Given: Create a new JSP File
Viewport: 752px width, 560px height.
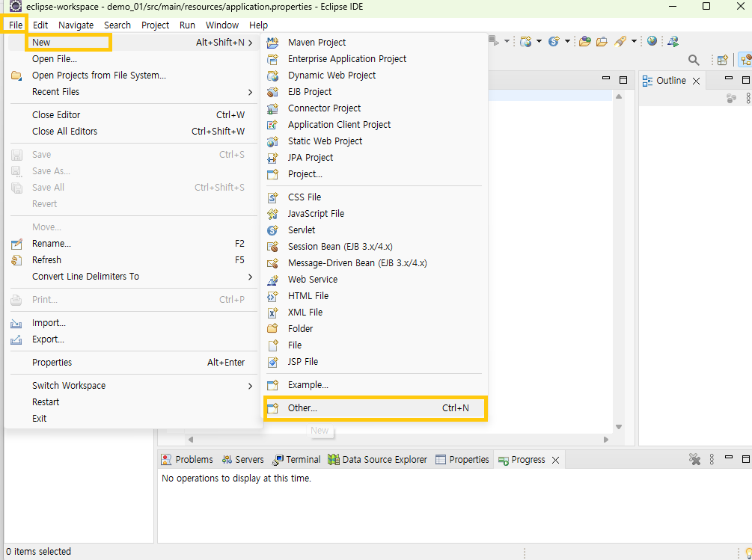Looking at the screenshot, I should [375, 362].
